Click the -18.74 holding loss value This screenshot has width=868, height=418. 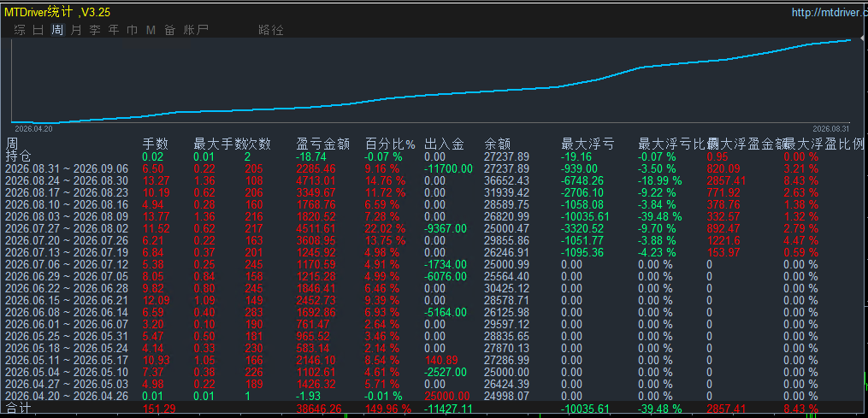(x=311, y=156)
